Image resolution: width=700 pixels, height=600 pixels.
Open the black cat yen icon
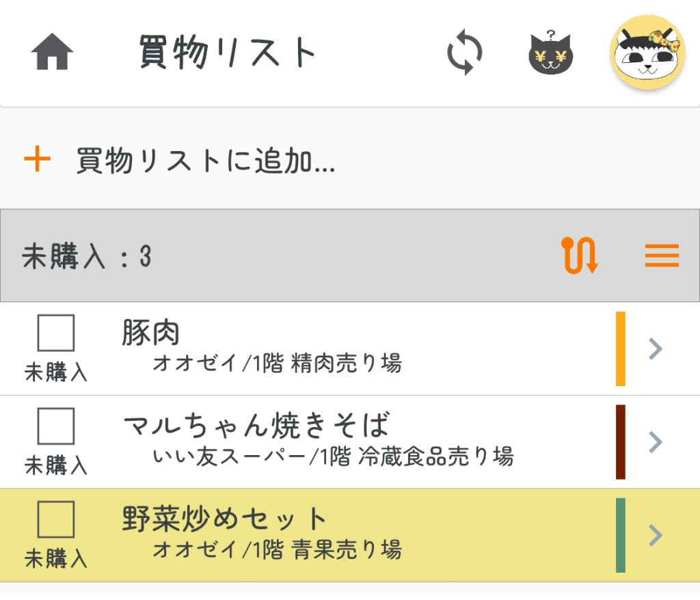point(551,53)
